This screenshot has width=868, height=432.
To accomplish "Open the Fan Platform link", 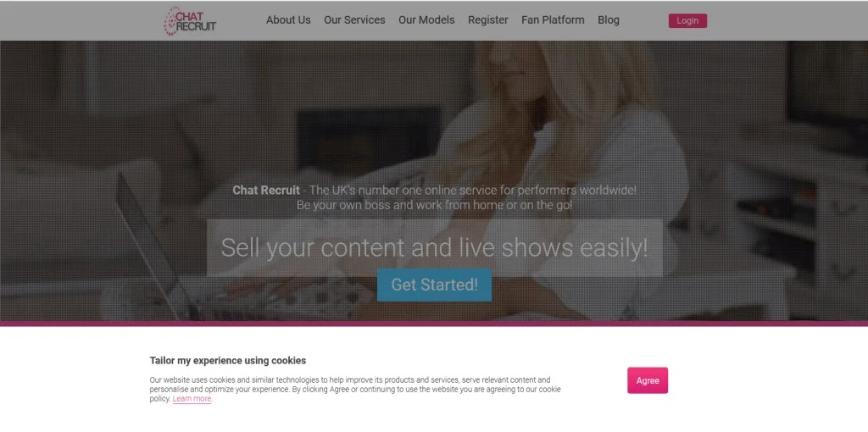I will (553, 20).
